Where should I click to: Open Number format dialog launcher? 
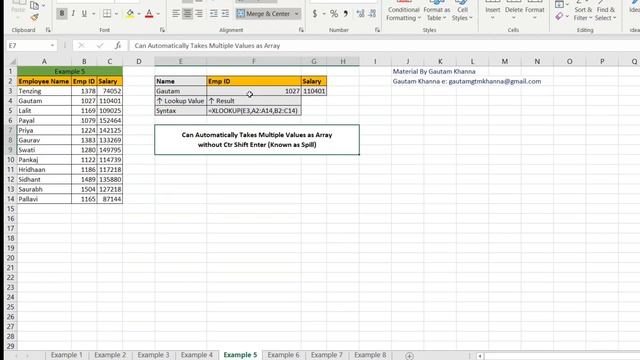point(377,30)
